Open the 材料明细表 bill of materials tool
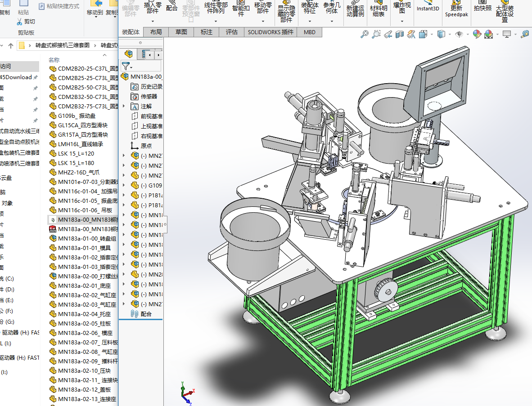532x406 pixels. pyautogui.click(x=379, y=11)
